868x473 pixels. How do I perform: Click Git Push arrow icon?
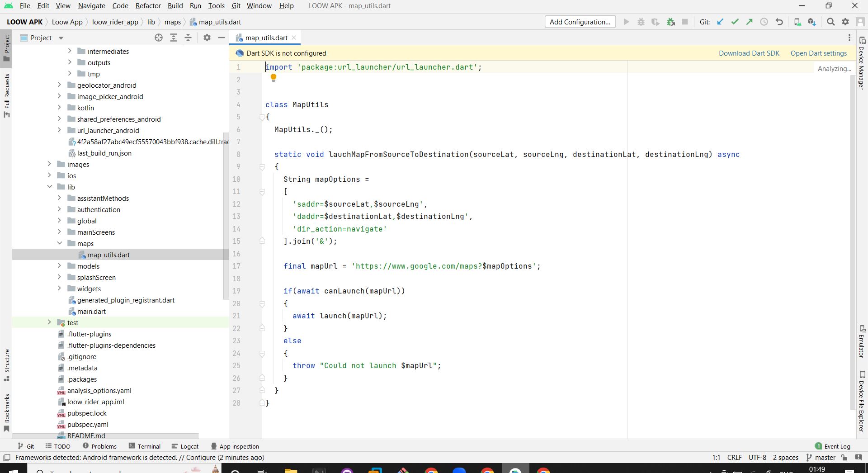pyautogui.click(x=749, y=22)
